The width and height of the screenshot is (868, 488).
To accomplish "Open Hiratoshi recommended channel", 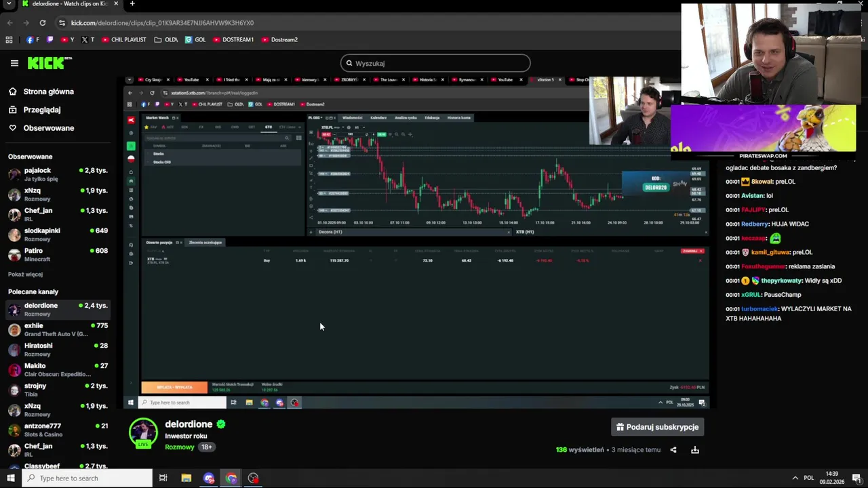I will click(58, 350).
